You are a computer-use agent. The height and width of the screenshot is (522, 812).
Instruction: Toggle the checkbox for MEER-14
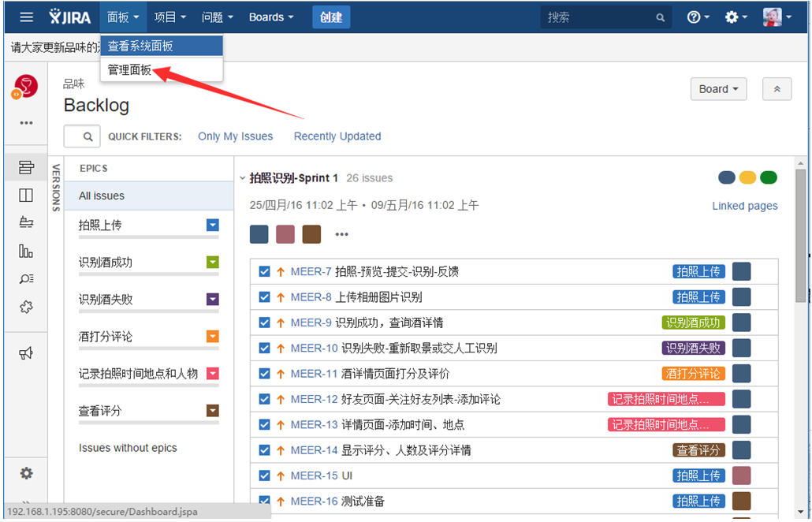264,450
